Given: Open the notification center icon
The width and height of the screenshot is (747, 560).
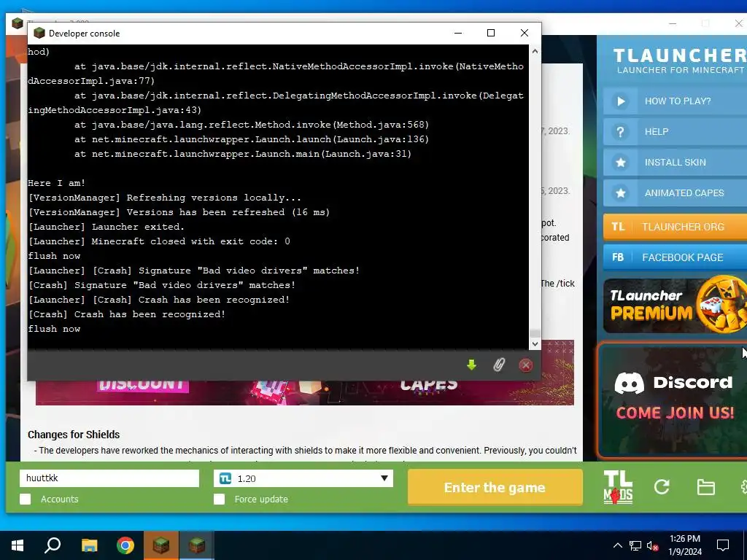Looking at the screenshot, I should [x=723, y=545].
